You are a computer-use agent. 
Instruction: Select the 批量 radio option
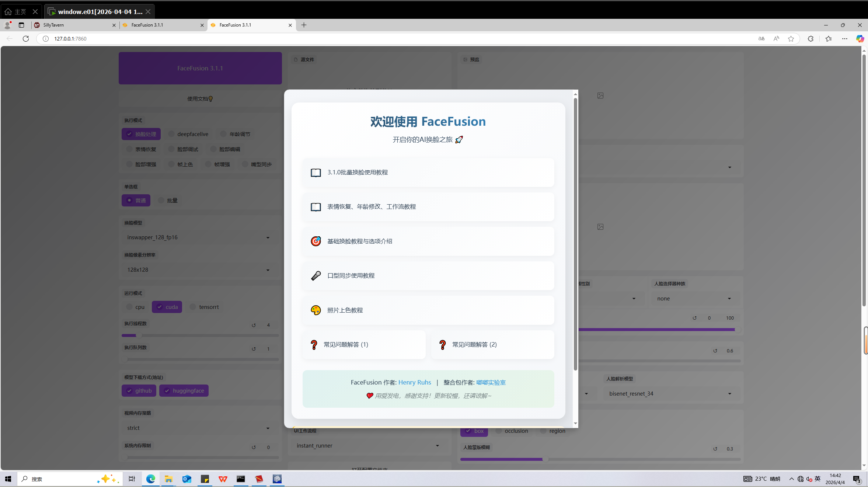pyautogui.click(x=168, y=201)
